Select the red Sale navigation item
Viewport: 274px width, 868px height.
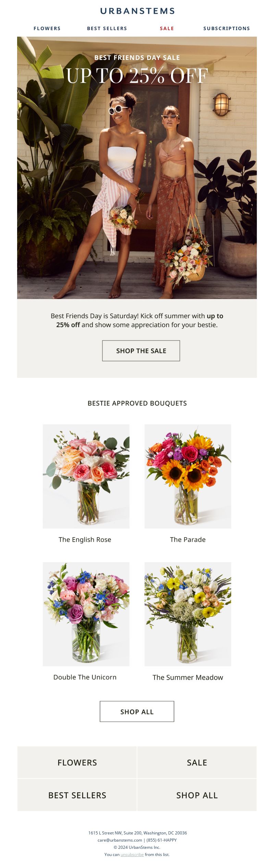pos(167,28)
